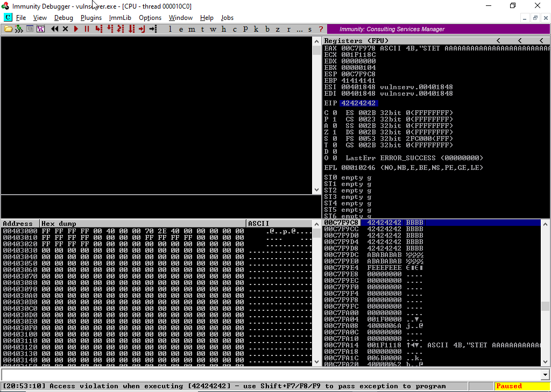This screenshot has height=392, width=551.
Task: Expand the command bar dropdown arrow
Action: coord(546,375)
